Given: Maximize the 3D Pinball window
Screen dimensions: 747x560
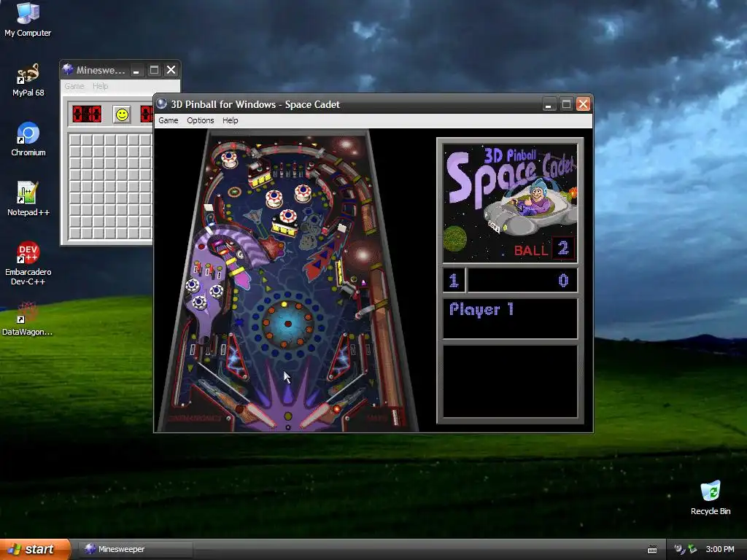Looking at the screenshot, I should (566, 104).
